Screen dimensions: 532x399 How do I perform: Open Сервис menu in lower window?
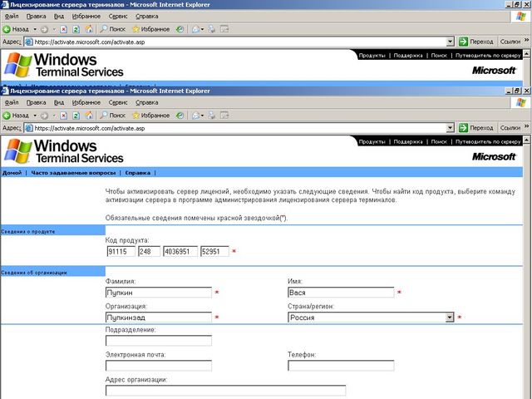(x=118, y=102)
